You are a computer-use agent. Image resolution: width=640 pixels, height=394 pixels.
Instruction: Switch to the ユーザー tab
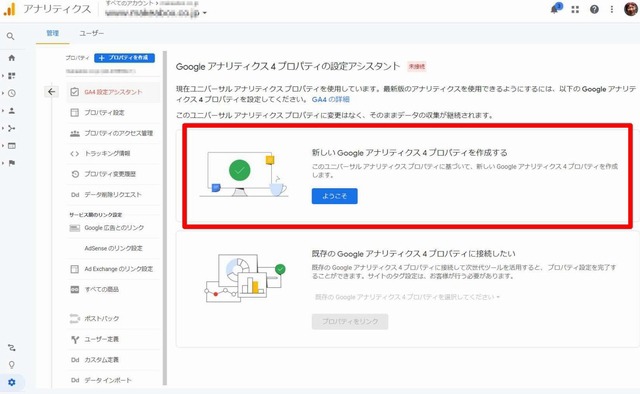91,33
